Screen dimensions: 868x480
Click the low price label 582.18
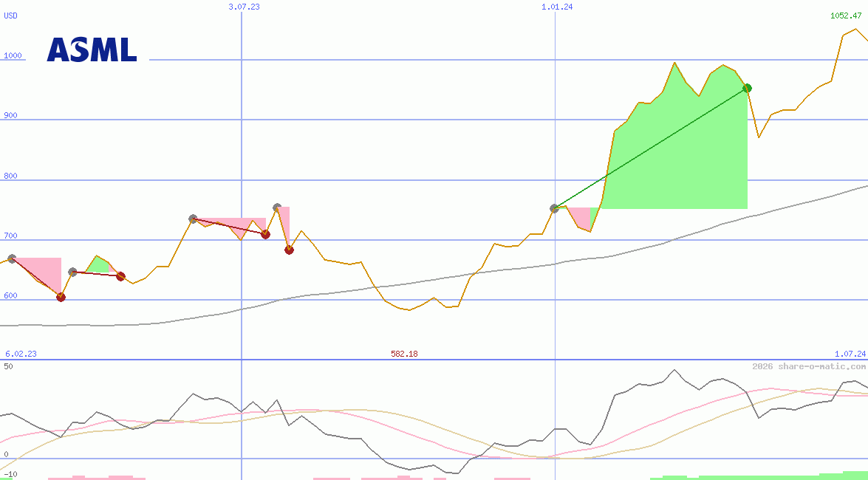(x=403, y=354)
